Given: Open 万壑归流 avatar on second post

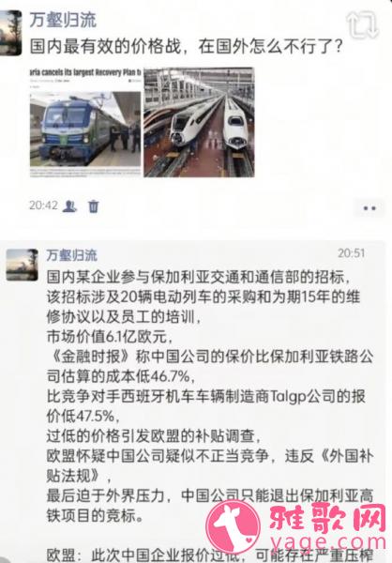Looking at the screenshot, I should click(22, 265).
